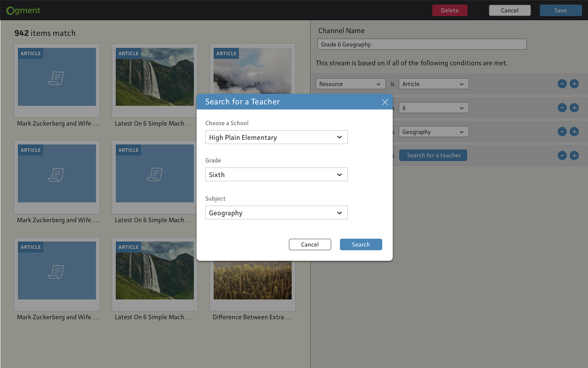The width and height of the screenshot is (588, 368).
Task: Open the Choose a School dropdown
Action: tap(276, 137)
